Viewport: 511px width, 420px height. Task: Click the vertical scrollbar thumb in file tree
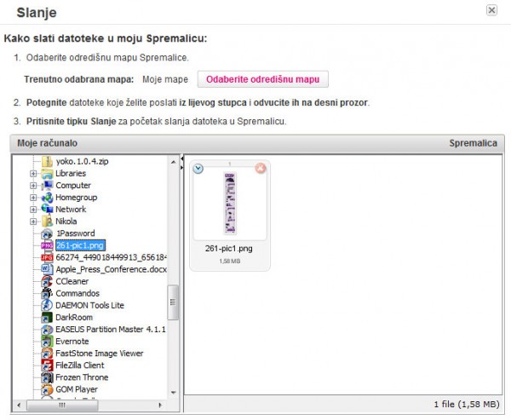173,302
